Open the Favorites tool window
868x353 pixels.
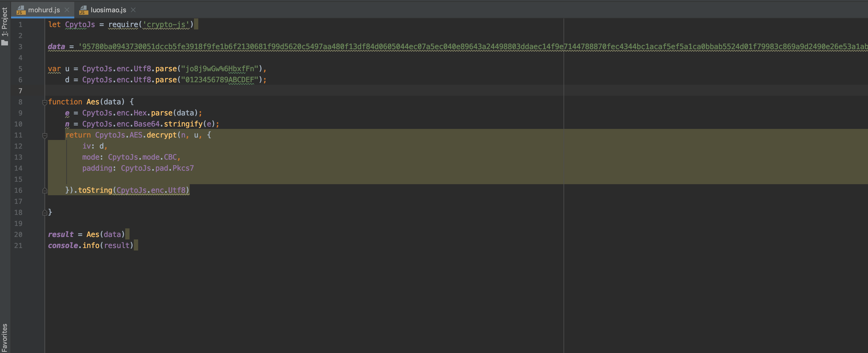point(5,338)
